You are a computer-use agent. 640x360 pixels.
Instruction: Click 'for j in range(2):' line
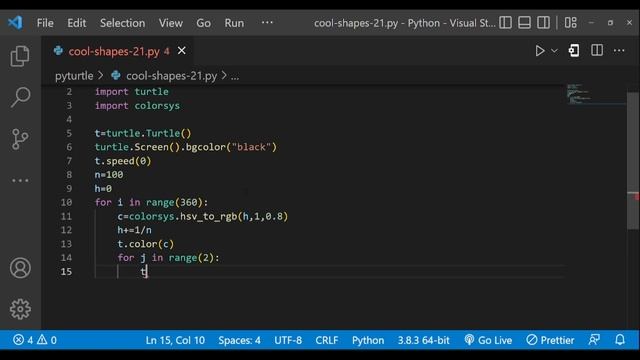[169, 258]
